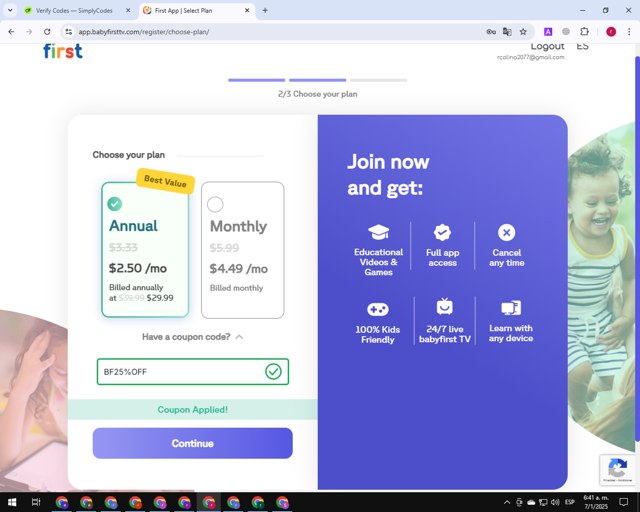Image resolution: width=640 pixels, height=512 pixels.
Task: Click the 100% Kids Friendly gamepad icon
Action: pos(378,309)
